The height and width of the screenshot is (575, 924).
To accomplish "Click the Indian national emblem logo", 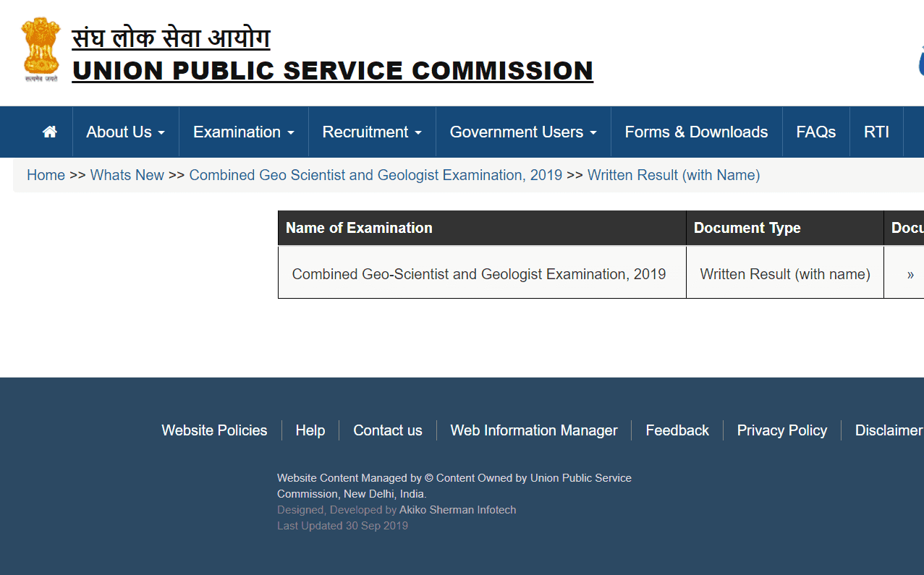I will point(41,49).
